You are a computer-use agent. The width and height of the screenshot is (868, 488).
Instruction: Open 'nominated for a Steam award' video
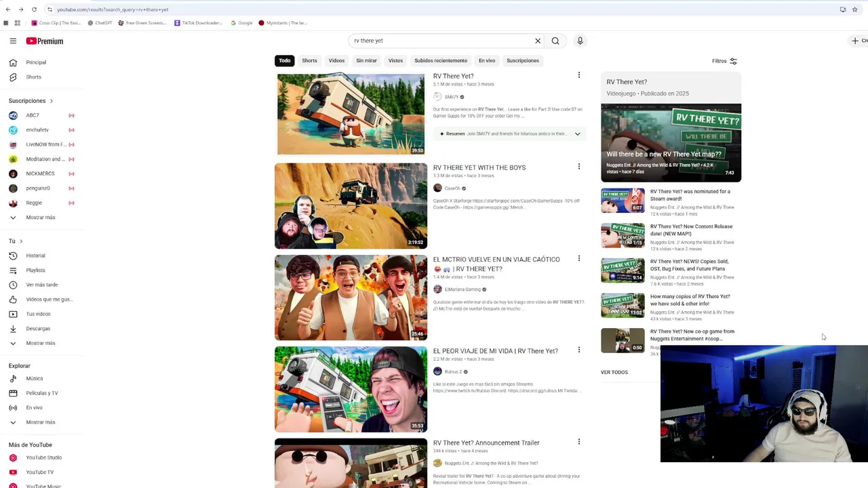pyautogui.click(x=690, y=195)
